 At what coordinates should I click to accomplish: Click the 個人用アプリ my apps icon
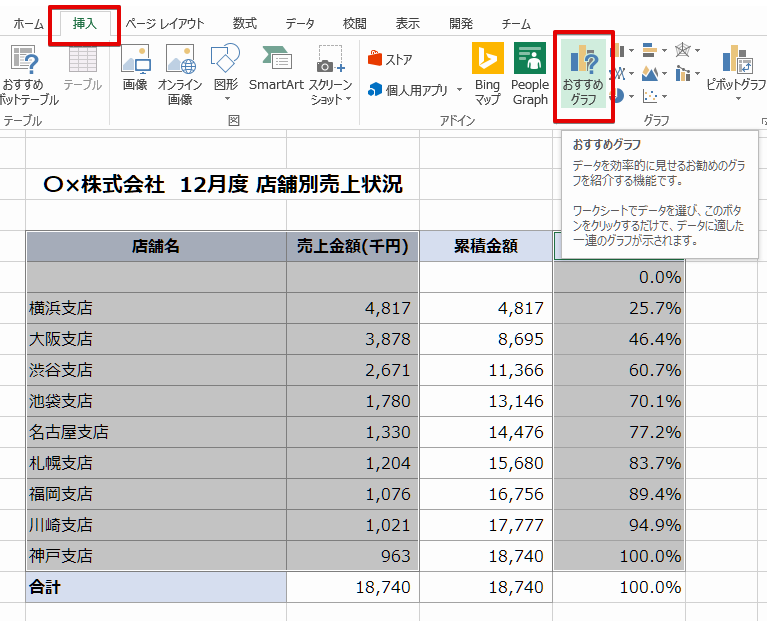tap(375, 89)
